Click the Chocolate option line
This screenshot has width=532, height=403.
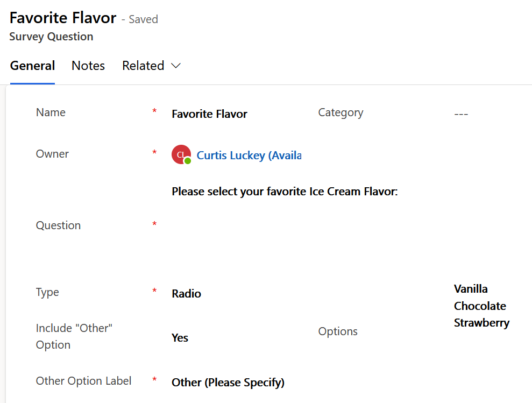pyautogui.click(x=480, y=306)
